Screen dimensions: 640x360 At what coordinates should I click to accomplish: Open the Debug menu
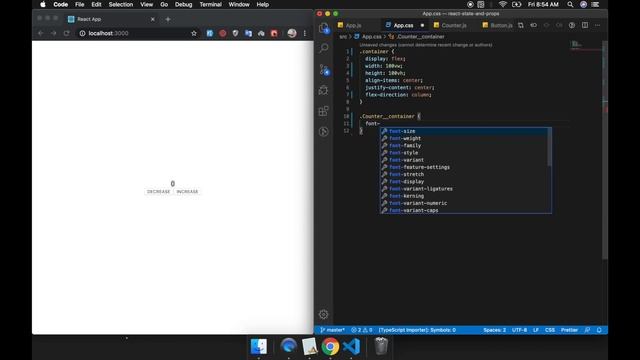click(x=183, y=4)
